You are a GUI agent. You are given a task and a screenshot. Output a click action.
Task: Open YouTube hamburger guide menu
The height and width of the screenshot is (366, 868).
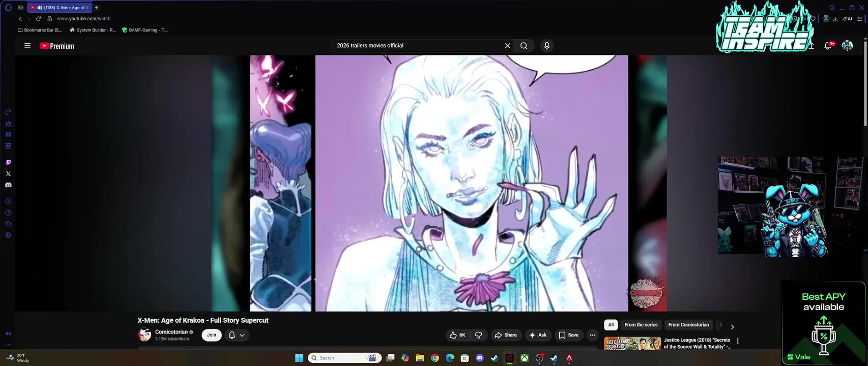27,46
